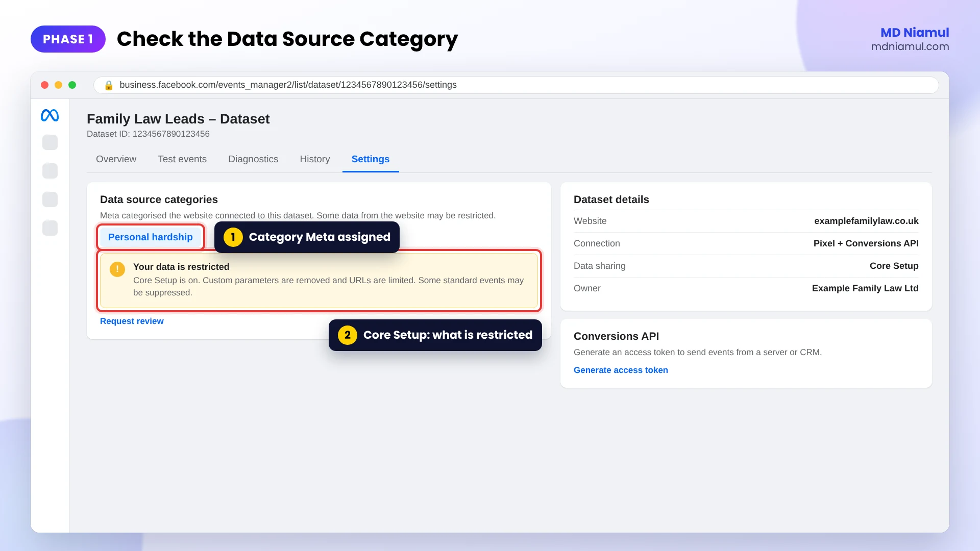This screenshot has height=551, width=980.
Task: Go to the History tab
Action: (315, 159)
